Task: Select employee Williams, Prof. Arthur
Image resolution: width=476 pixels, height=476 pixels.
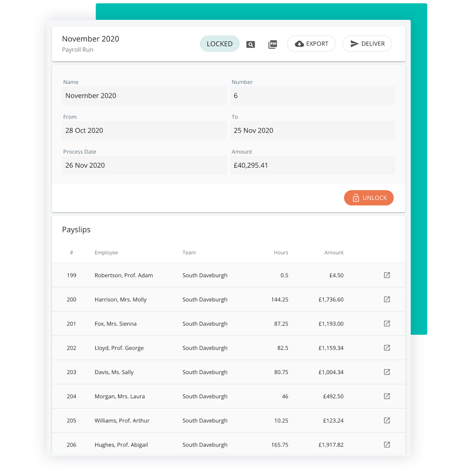Action: pos(122,420)
